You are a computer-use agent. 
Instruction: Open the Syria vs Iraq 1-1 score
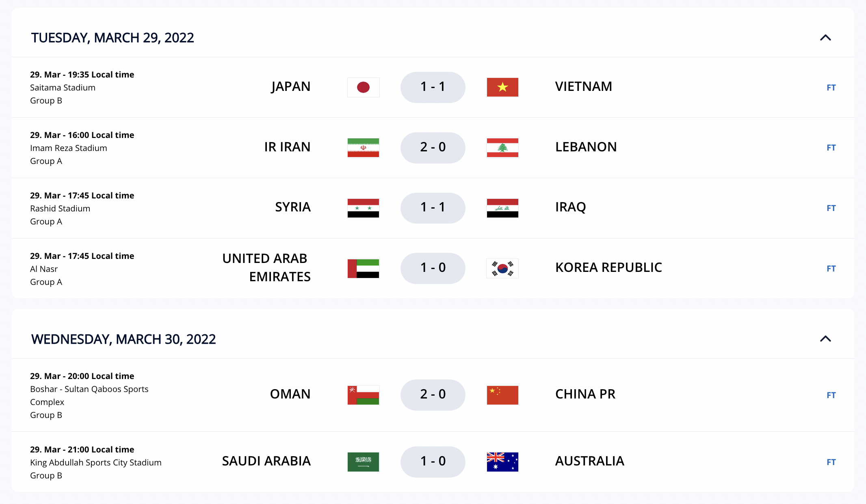(x=433, y=208)
